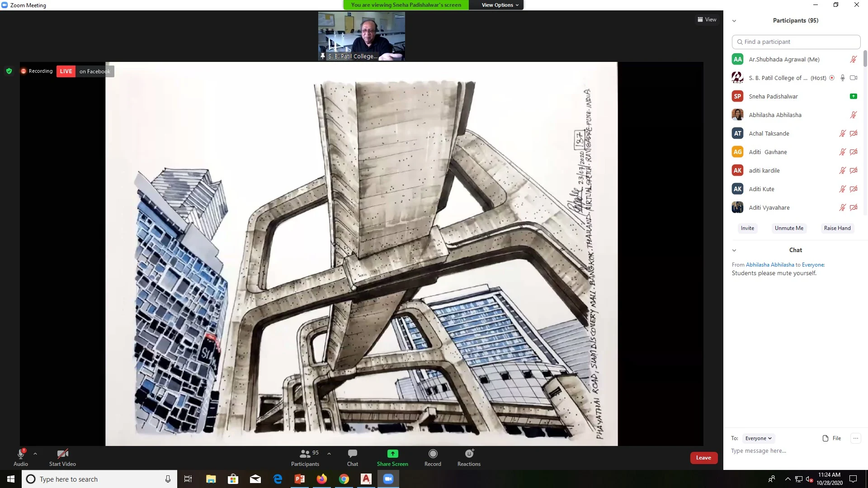Toggle Aditi Vyavahare's muted microphone icon

coord(843,207)
